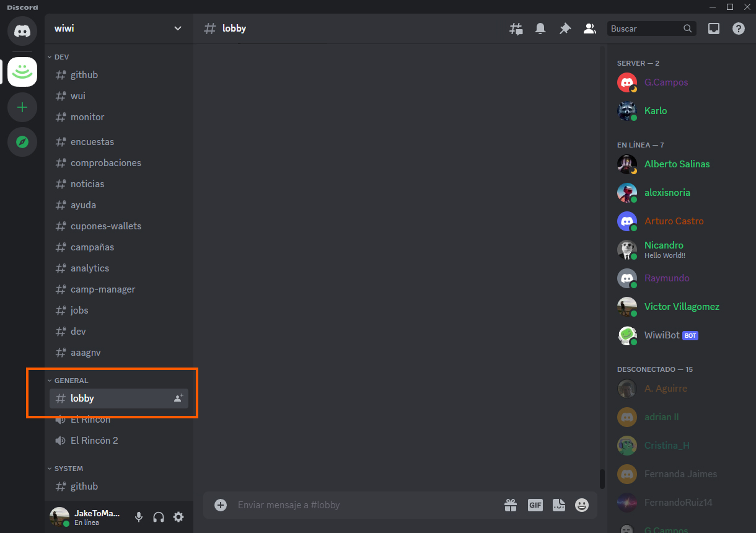Show pinned messages
The height and width of the screenshot is (533, 756).
565,29
